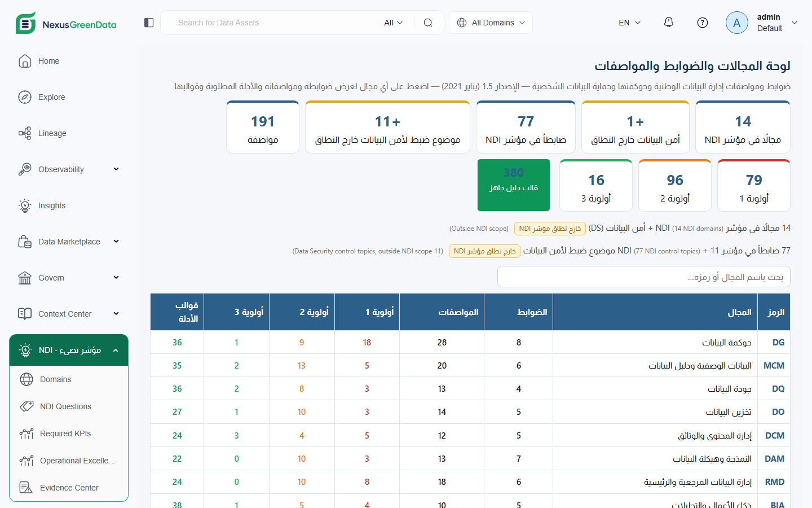Click the Evidence Center icon
Image resolution: width=812 pixels, height=508 pixels.
27,488
